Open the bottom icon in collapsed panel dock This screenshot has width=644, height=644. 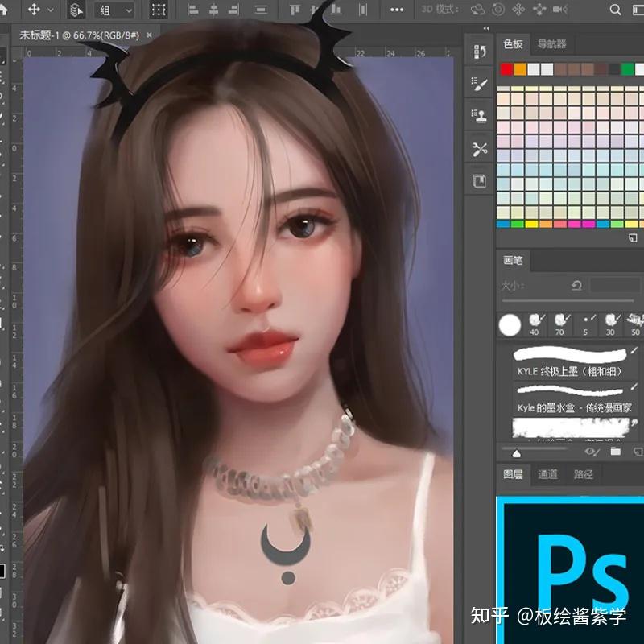[x=479, y=180]
